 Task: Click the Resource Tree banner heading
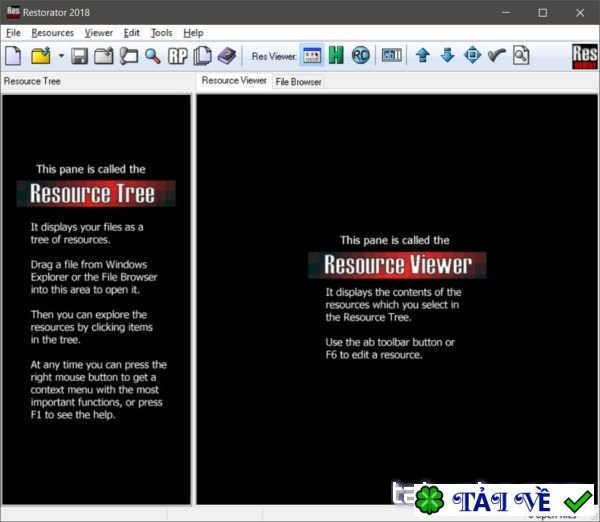pyautogui.click(x=96, y=193)
